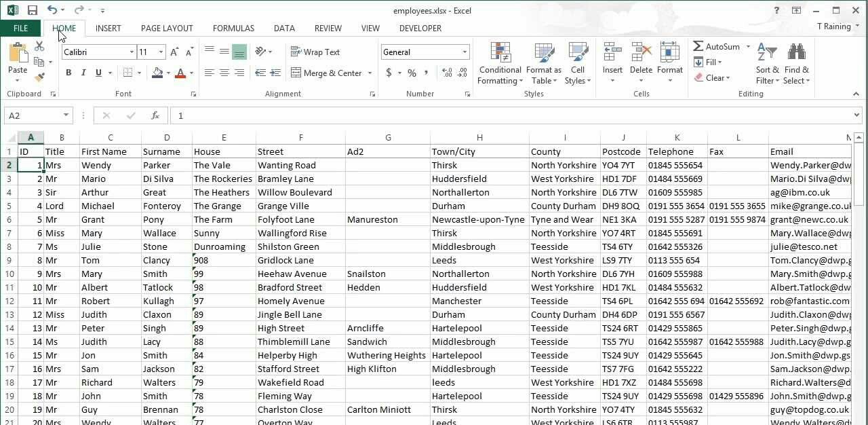This screenshot has width=868, height=425.
Task: Click the Insert Function fx icon
Action: point(155,115)
